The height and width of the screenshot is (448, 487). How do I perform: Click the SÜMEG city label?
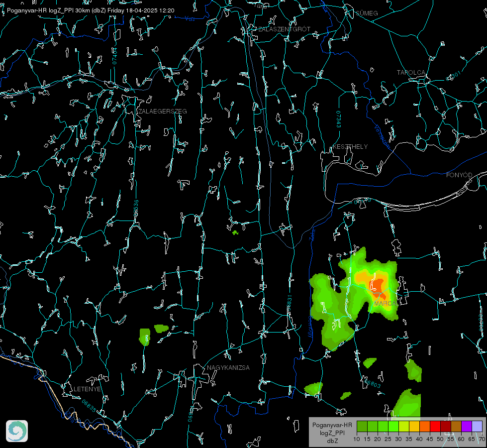tap(367, 13)
